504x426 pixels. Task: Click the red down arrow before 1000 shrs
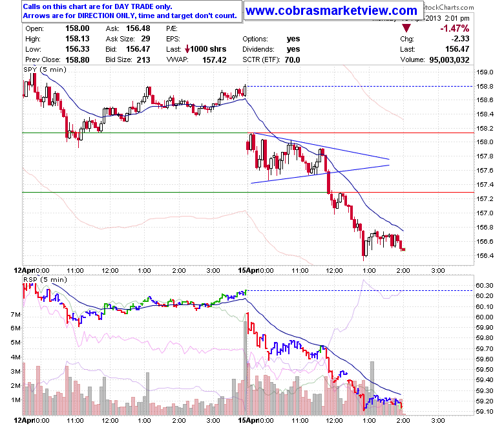coord(187,49)
